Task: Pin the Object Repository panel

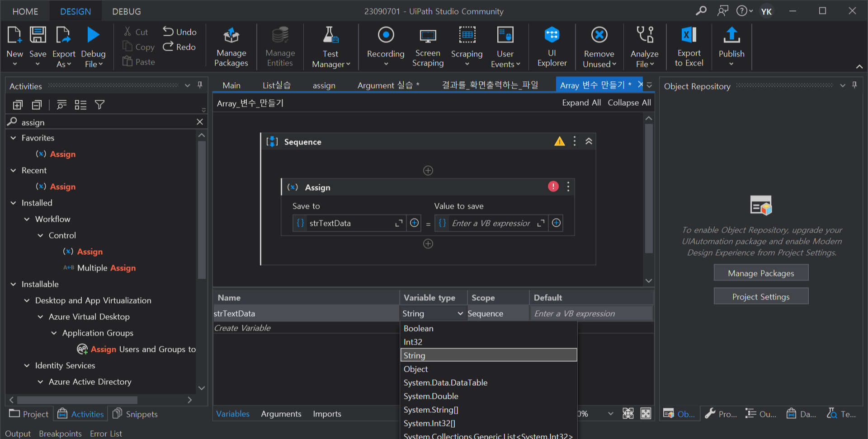Action: pyautogui.click(x=854, y=85)
